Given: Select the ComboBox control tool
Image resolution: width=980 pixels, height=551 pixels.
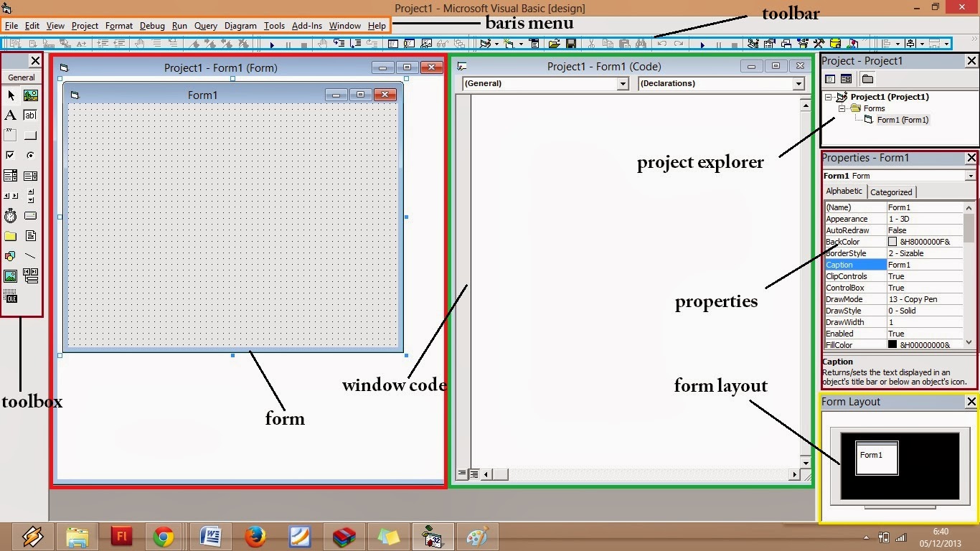Looking at the screenshot, I should coord(11,176).
